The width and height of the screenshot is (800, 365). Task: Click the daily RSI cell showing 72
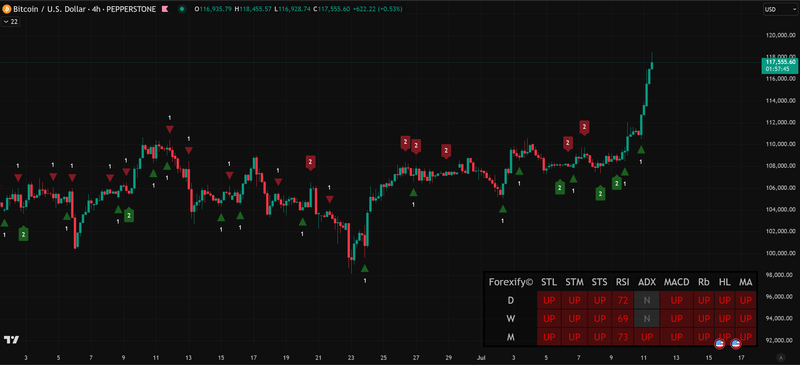(622, 300)
